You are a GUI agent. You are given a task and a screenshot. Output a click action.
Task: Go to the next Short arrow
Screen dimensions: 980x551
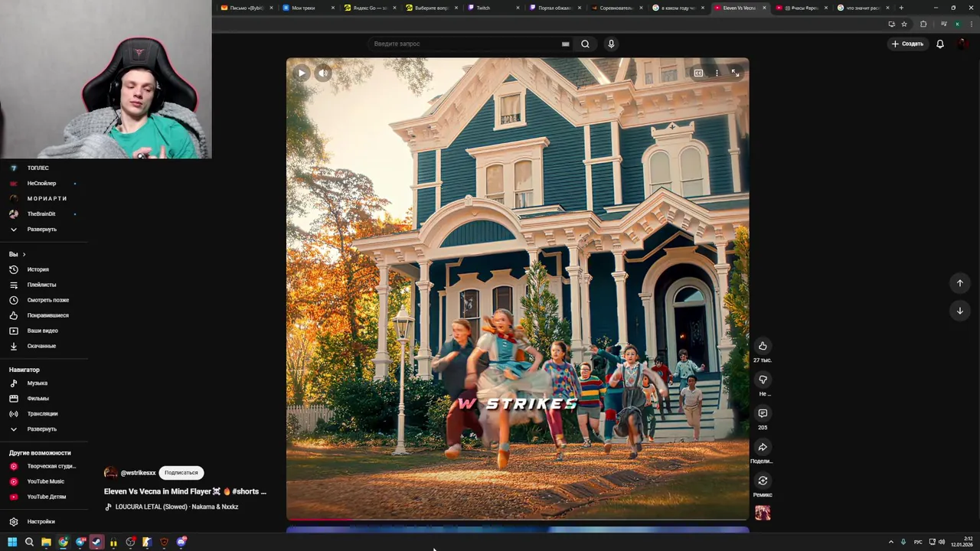click(959, 311)
